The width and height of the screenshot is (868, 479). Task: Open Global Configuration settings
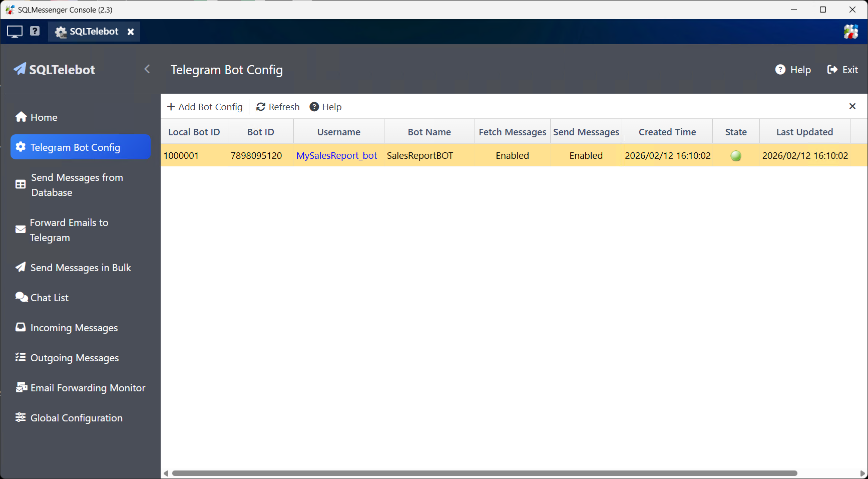tap(76, 417)
